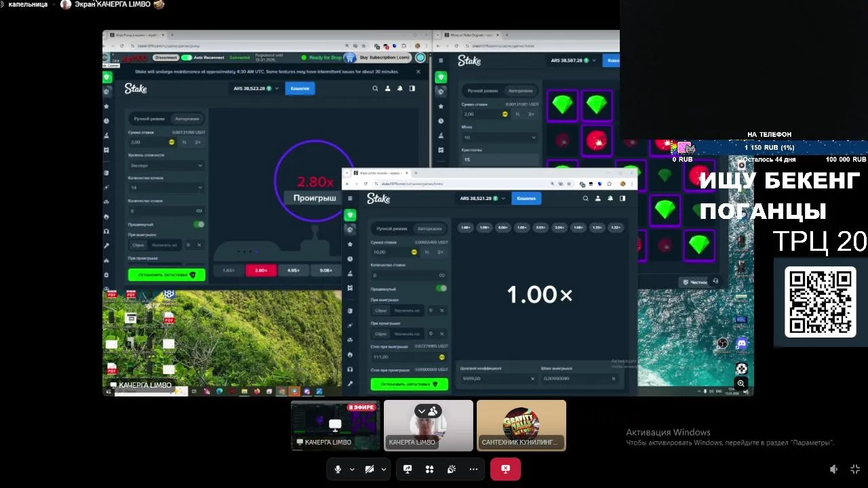Click the ½ bet button in Limbo
This screenshot has width=868, height=488.
tap(427, 251)
